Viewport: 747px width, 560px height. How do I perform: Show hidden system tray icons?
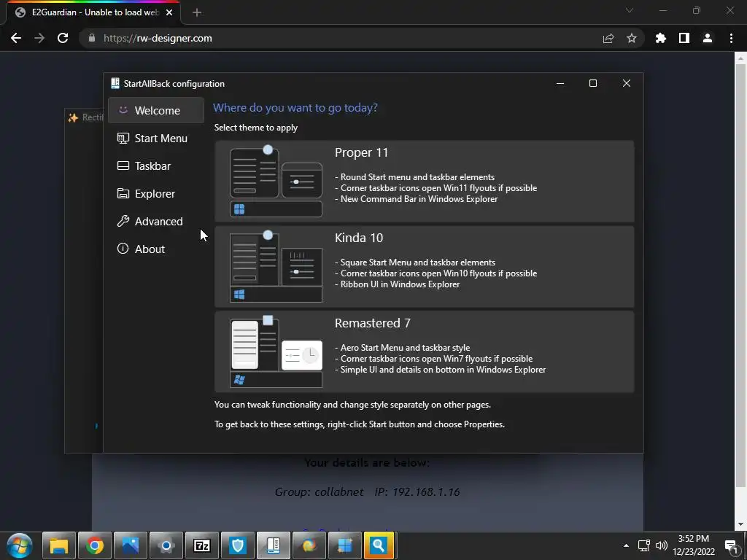626,545
